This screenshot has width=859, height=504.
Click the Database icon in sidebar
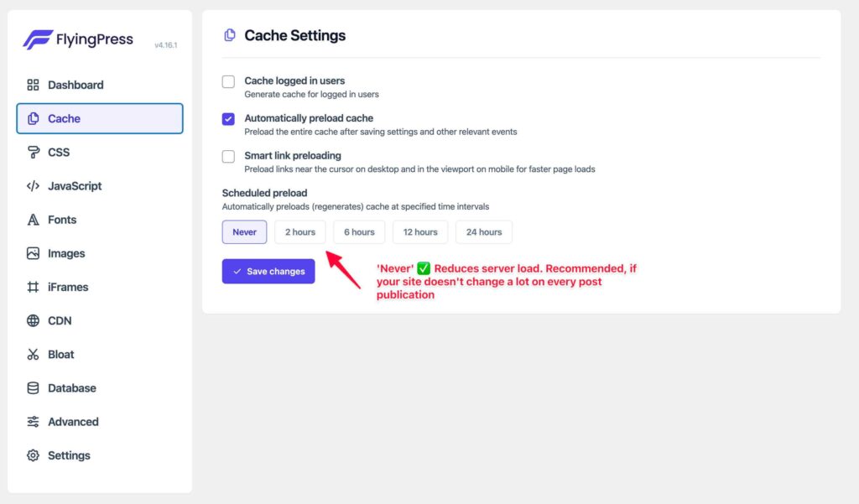point(34,387)
